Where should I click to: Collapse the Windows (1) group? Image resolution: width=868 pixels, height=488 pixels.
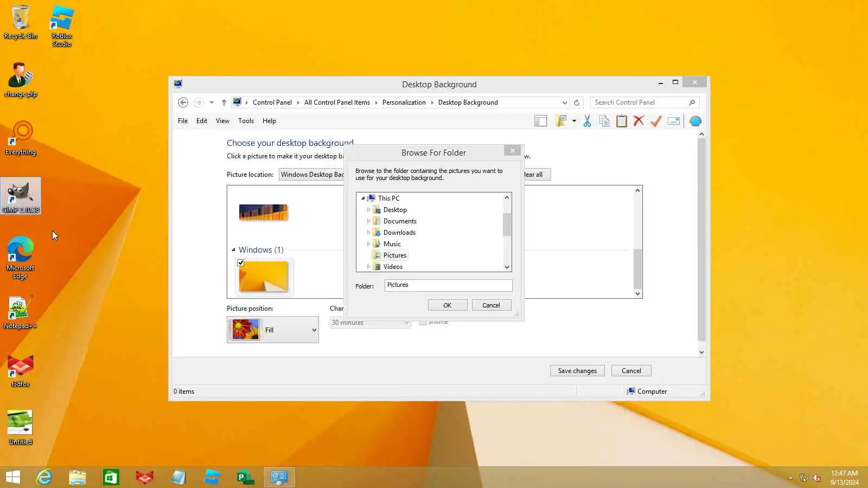233,250
